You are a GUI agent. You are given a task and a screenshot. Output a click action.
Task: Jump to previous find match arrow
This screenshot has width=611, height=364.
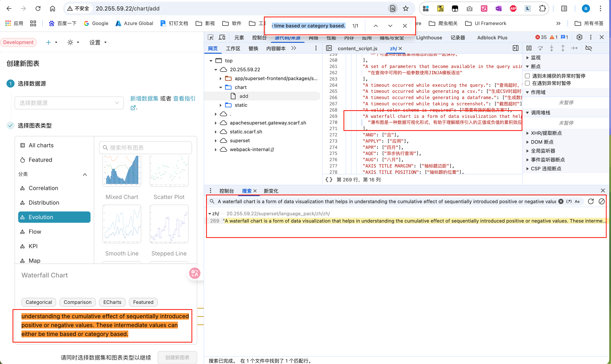376,26
